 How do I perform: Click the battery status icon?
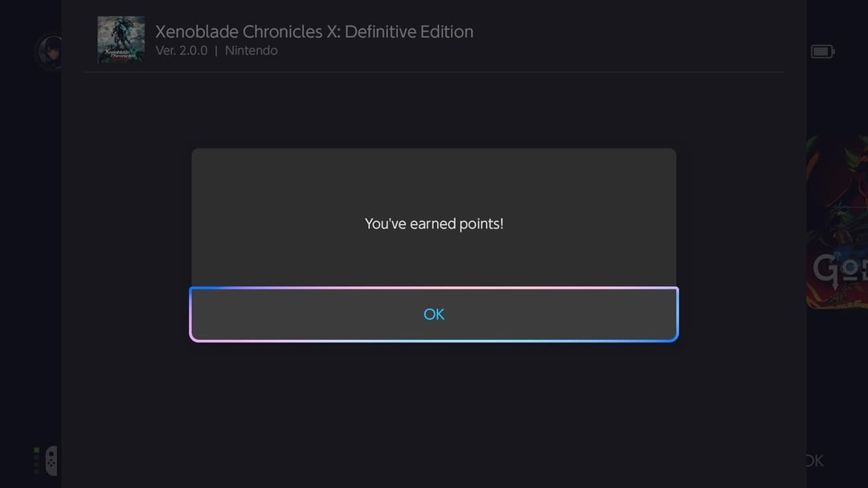[x=822, y=51]
